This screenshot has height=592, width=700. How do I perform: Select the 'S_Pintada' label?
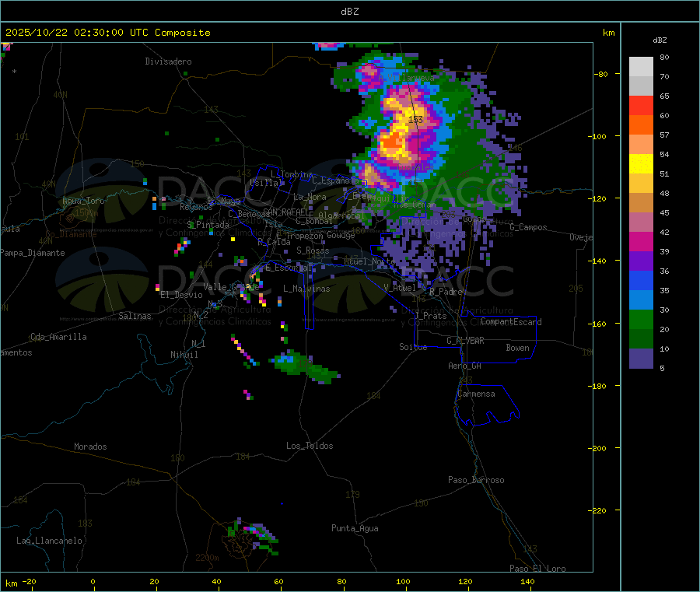click(208, 225)
